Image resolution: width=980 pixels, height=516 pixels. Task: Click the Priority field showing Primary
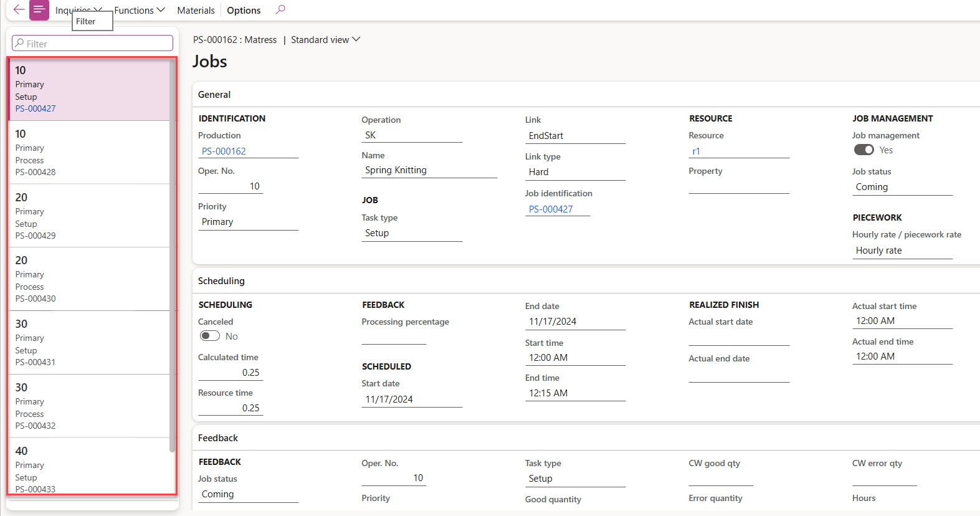click(248, 222)
